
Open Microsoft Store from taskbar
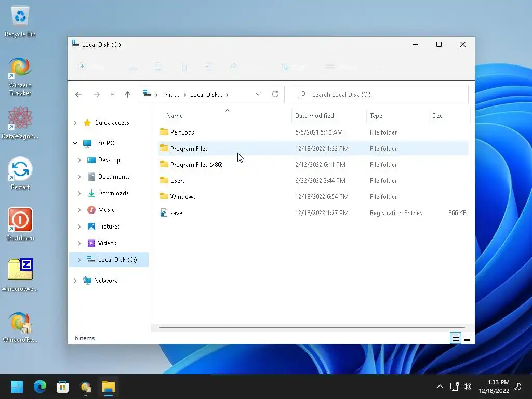point(62,387)
